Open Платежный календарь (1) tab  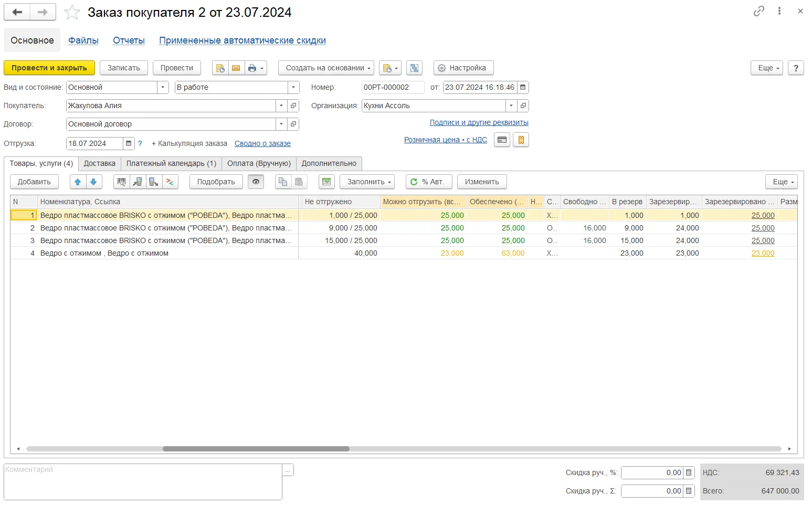click(x=171, y=163)
